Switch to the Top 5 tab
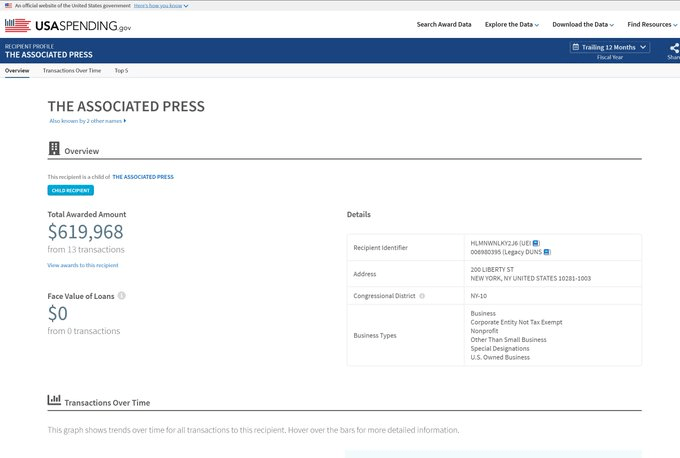The width and height of the screenshot is (680, 458). tap(121, 71)
